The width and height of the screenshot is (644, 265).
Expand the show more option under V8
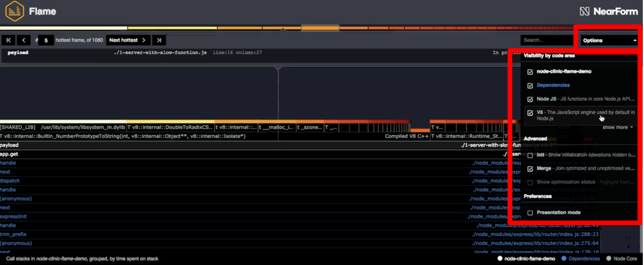(618, 127)
